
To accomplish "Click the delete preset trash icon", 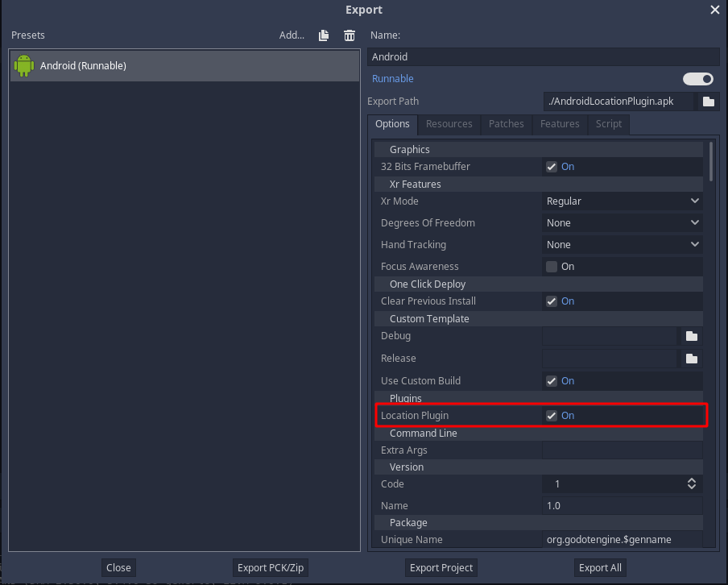I will pyautogui.click(x=349, y=35).
